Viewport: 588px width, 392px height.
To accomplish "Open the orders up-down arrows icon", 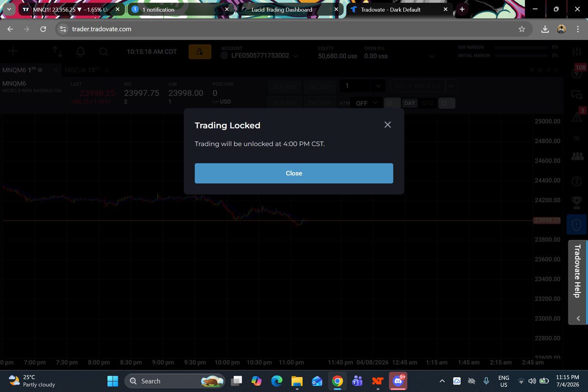I will pos(58,51).
